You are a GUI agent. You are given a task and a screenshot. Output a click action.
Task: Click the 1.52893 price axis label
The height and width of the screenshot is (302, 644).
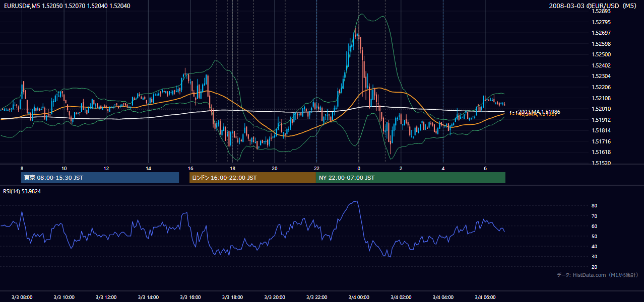tap(601, 11)
